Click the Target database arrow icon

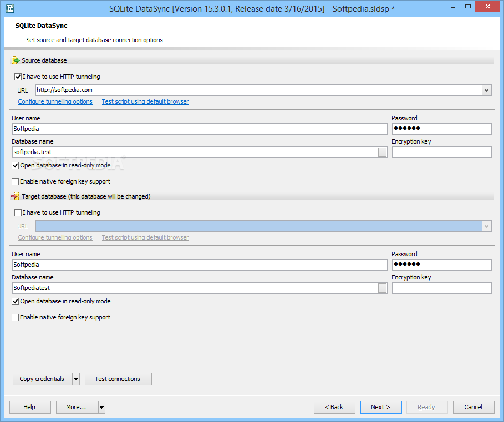(x=16, y=196)
